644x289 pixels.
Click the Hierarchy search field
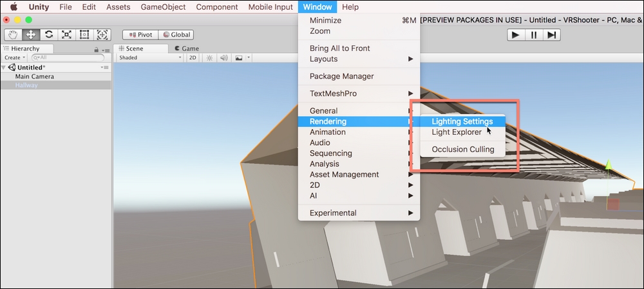coord(68,57)
